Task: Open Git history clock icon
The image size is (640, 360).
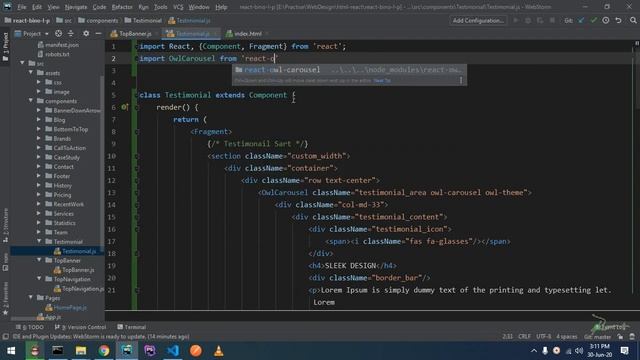Action: click(606, 20)
